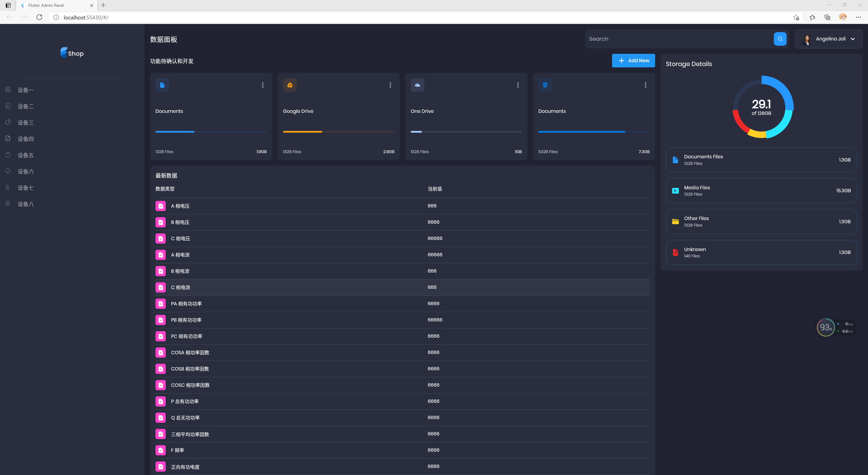Image resolution: width=868 pixels, height=475 pixels.
Task: Open One Drive card's three-dot menu
Action: 518,85
